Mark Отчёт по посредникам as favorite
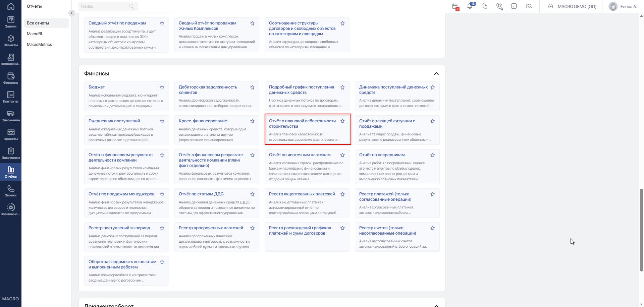The width and height of the screenshot is (644, 307). click(433, 155)
